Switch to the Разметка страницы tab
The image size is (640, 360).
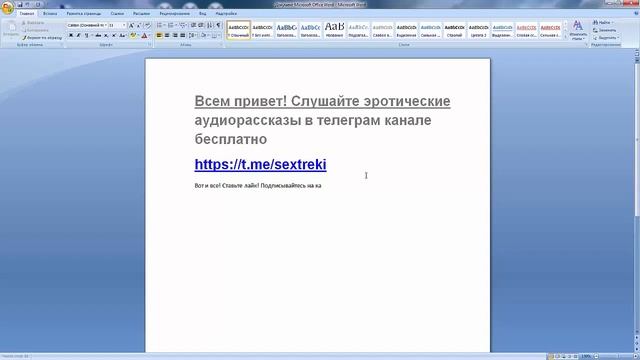(84, 13)
